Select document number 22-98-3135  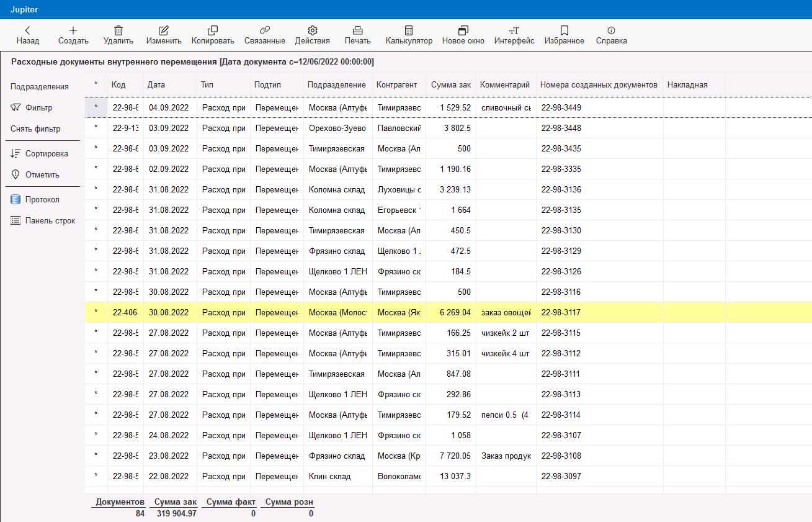tap(600, 210)
